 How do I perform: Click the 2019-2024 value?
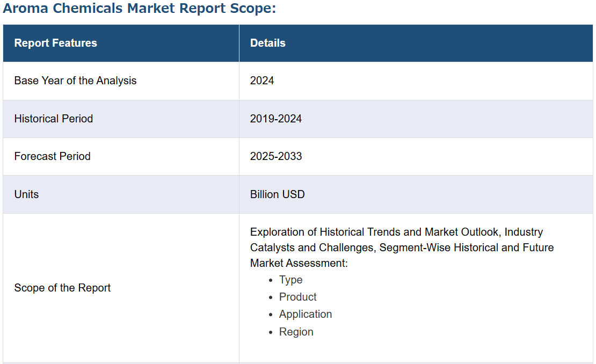pyautogui.click(x=275, y=119)
